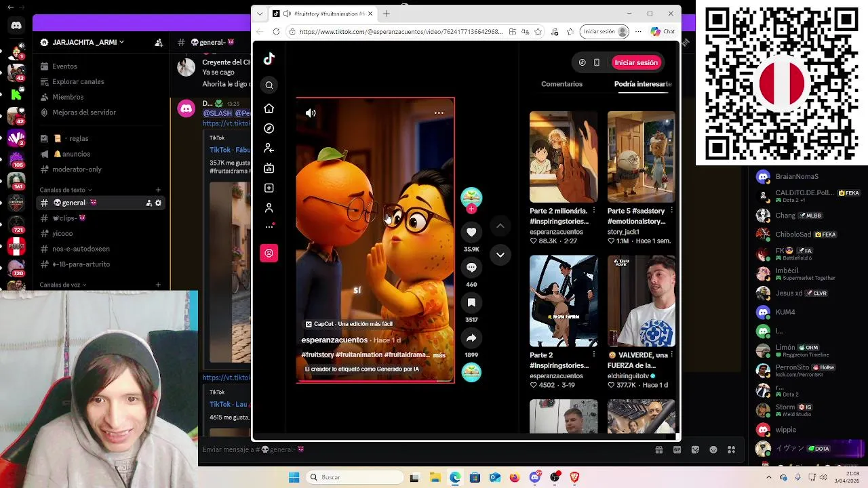The image size is (868, 488).
Task: Open Explorar canales in Discord
Action: (x=78, y=82)
